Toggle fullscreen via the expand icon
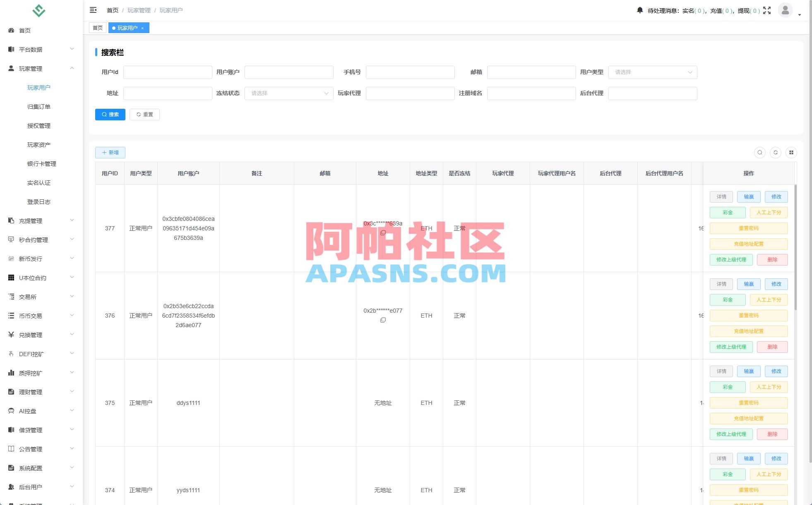The width and height of the screenshot is (812, 505). pos(767,10)
